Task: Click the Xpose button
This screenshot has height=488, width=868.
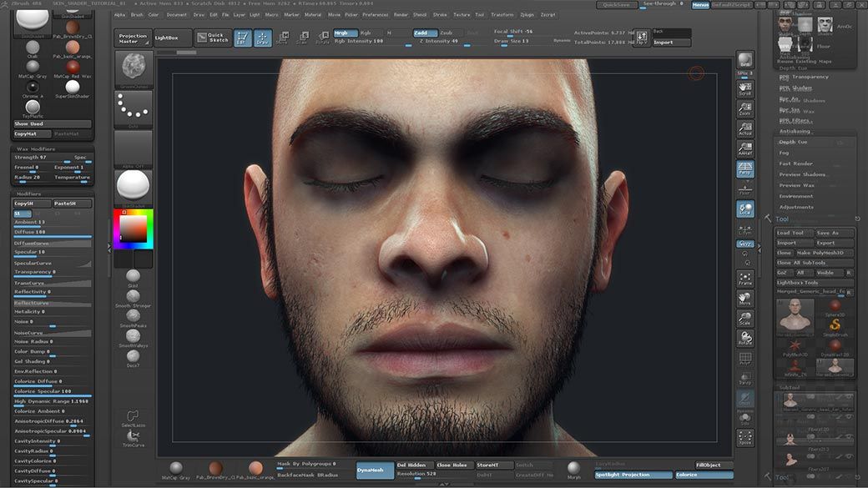Action: click(x=745, y=438)
